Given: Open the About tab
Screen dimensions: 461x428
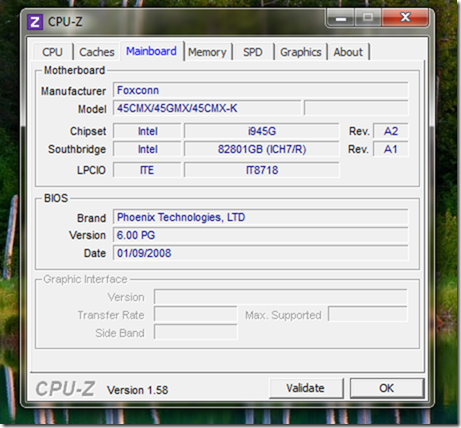Looking at the screenshot, I should (348, 52).
